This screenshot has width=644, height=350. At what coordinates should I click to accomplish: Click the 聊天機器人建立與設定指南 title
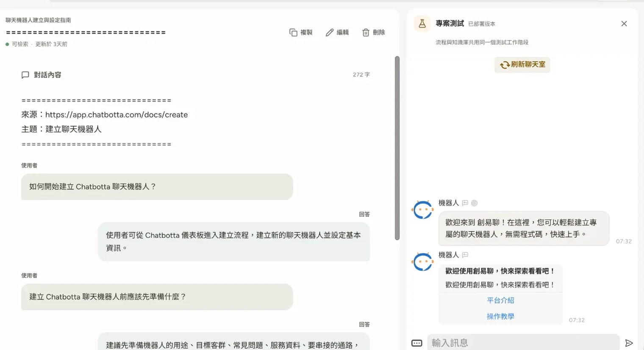click(38, 20)
